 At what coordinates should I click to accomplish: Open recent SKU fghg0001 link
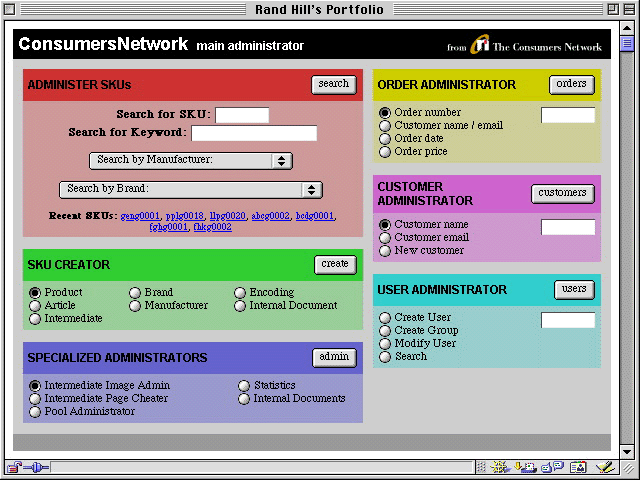coord(168,227)
